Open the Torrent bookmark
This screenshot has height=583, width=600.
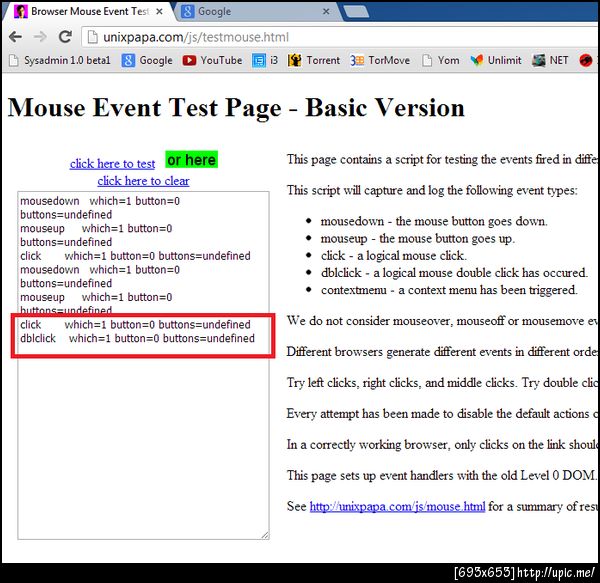pyautogui.click(x=314, y=60)
